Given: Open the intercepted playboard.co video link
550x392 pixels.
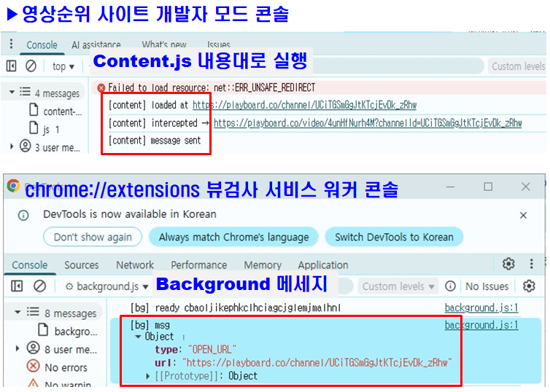Looking at the screenshot, I should tap(368, 123).
